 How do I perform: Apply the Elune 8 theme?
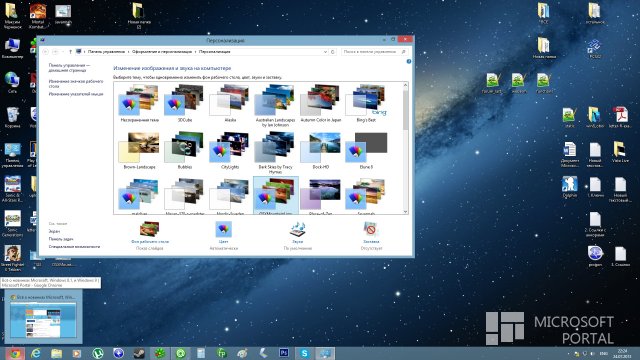(366, 150)
